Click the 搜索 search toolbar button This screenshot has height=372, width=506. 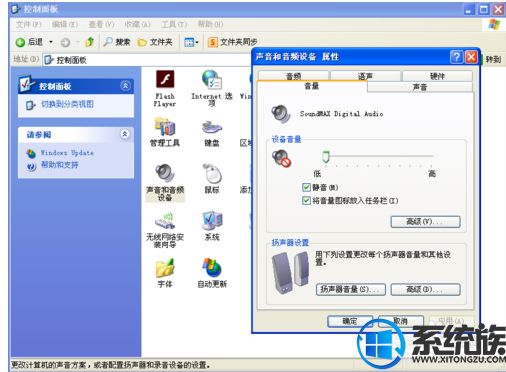tap(116, 42)
